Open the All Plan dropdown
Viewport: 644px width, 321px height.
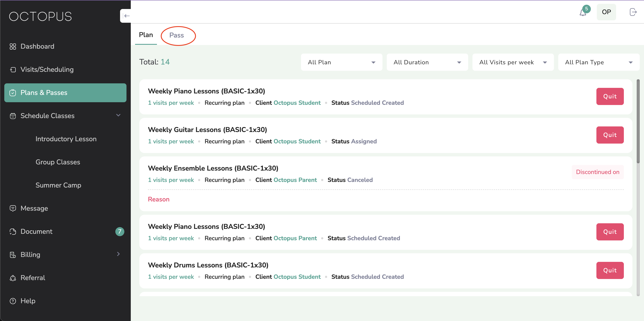pyautogui.click(x=341, y=62)
